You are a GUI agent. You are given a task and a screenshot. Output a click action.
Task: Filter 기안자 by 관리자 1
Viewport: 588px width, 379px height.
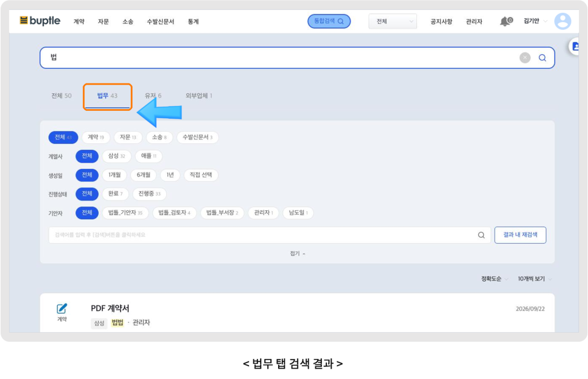click(263, 213)
